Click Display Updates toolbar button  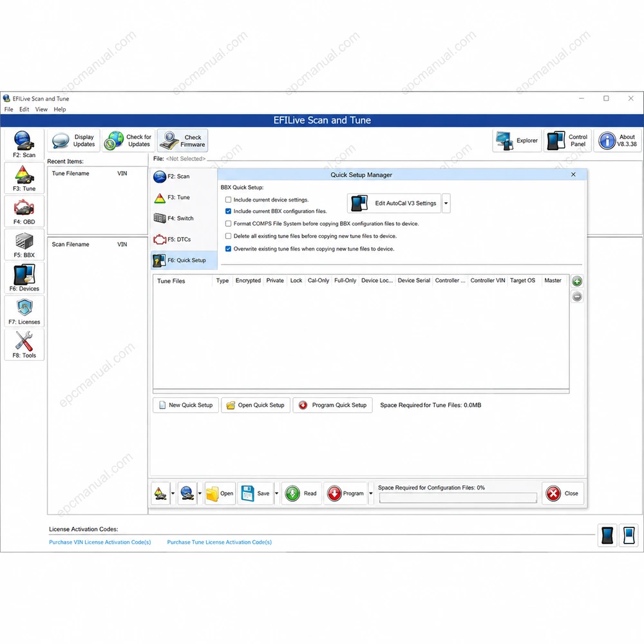click(74, 140)
